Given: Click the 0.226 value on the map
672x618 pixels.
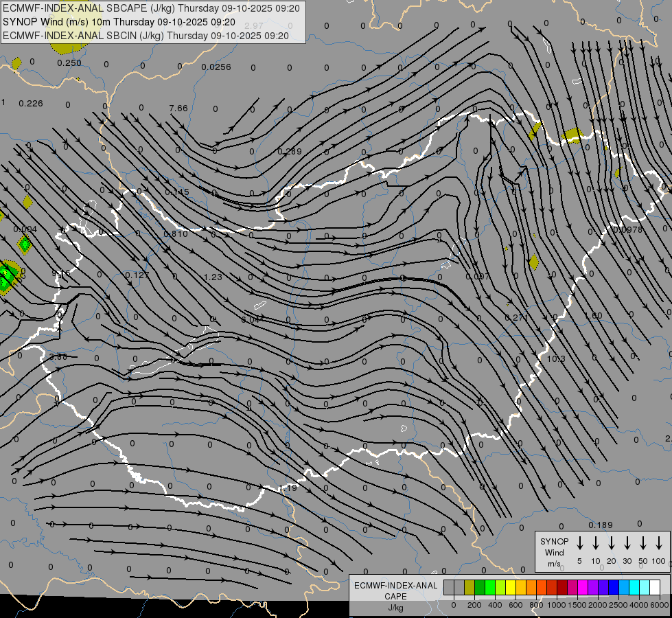Looking at the screenshot, I should pos(31,104).
